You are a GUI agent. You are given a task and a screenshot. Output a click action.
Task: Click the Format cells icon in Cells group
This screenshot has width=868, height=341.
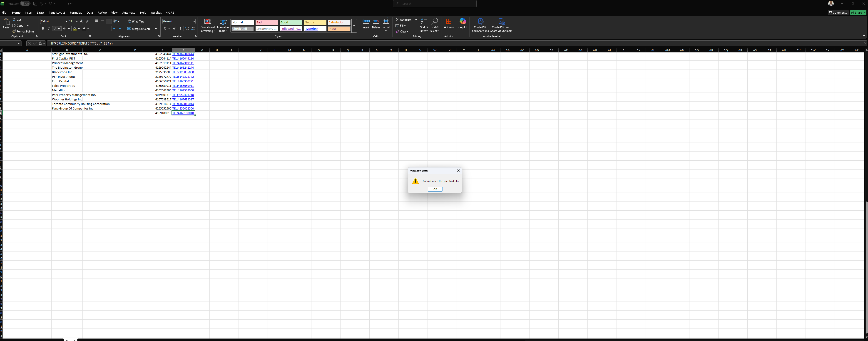pyautogui.click(x=386, y=21)
